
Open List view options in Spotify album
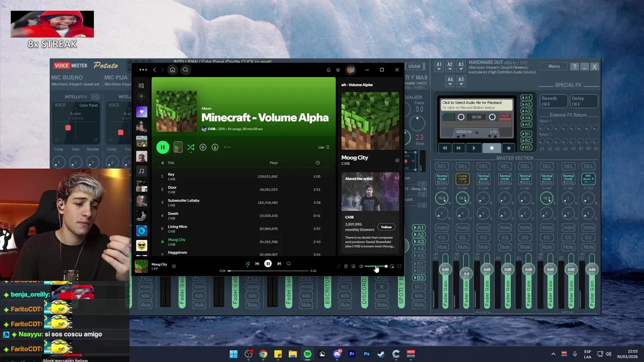pos(324,147)
